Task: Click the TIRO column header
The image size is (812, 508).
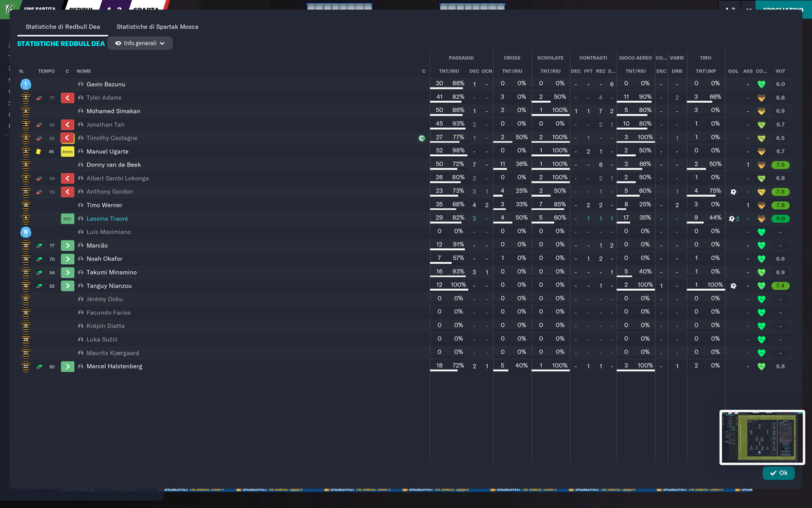Action: pos(705,58)
